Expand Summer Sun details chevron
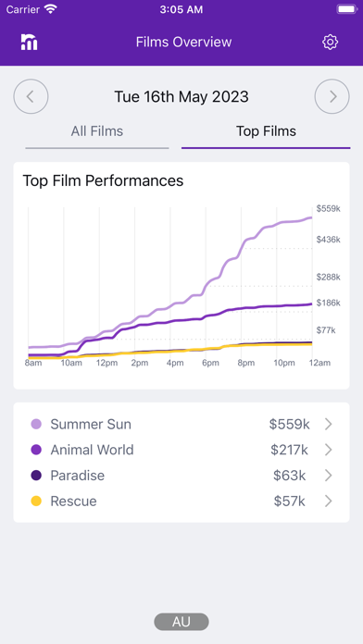This screenshot has height=644, width=363. point(328,425)
